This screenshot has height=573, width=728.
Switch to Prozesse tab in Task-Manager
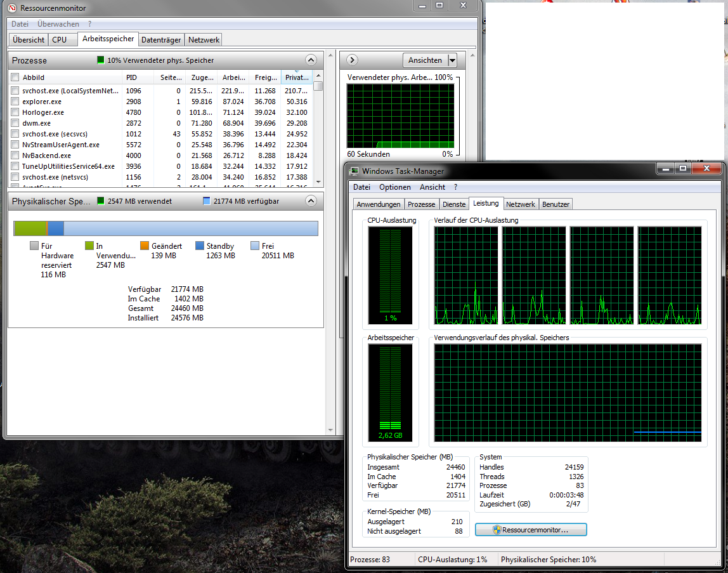pos(421,204)
